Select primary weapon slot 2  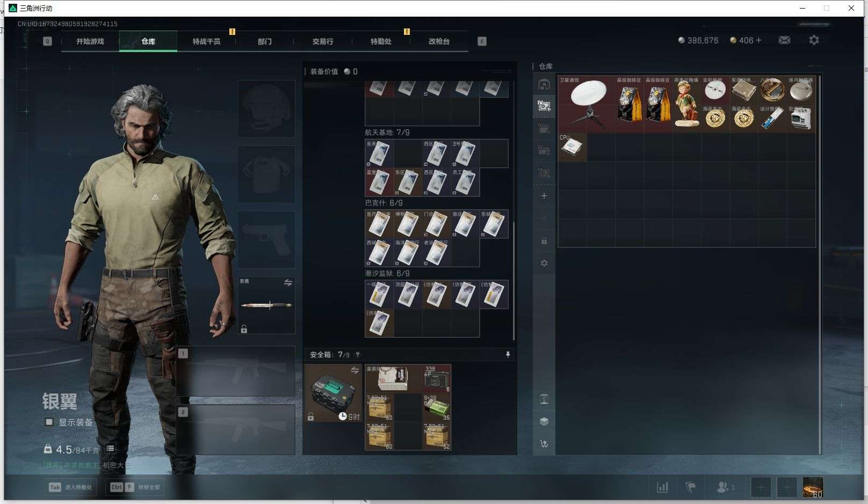click(236, 429)
